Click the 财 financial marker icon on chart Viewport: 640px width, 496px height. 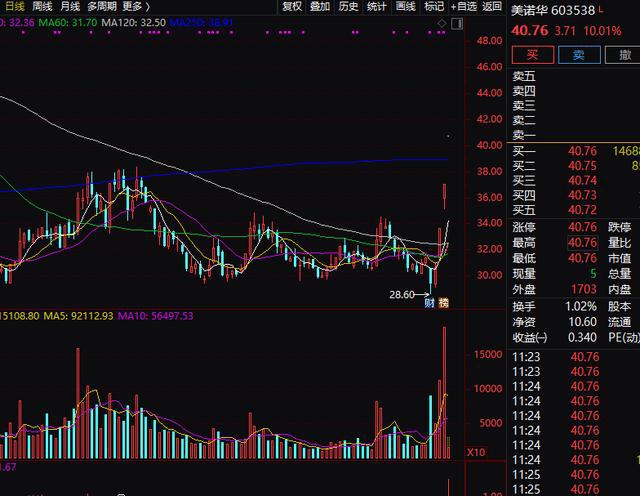(429, 302)
